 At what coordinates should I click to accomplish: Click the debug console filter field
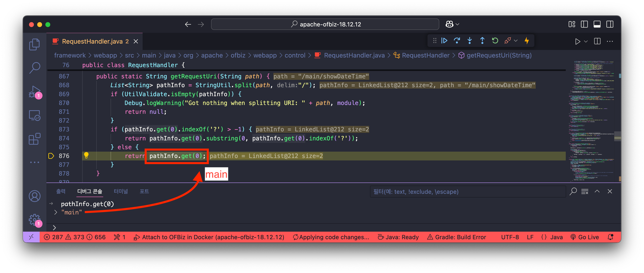click(x=468, y=192)
